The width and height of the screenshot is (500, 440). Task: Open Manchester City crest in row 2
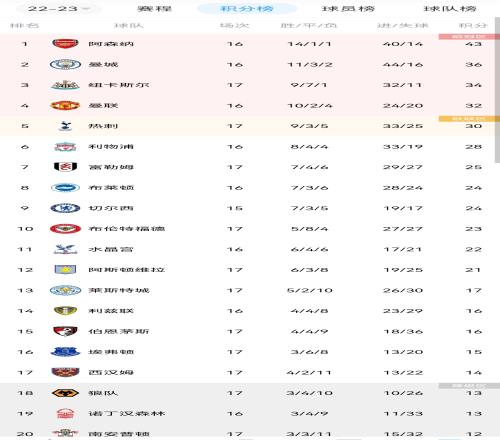point(65,64)
